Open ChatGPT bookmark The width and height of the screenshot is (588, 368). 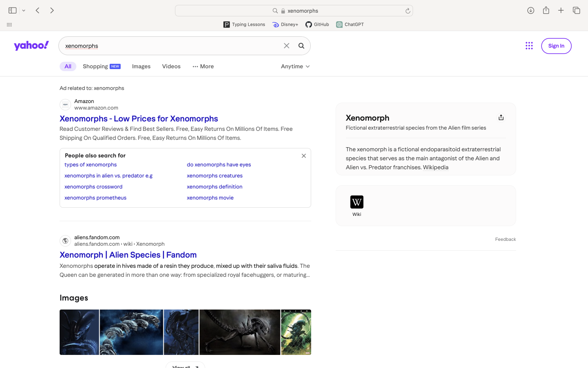pyautogui.click(x=350, y=25)
